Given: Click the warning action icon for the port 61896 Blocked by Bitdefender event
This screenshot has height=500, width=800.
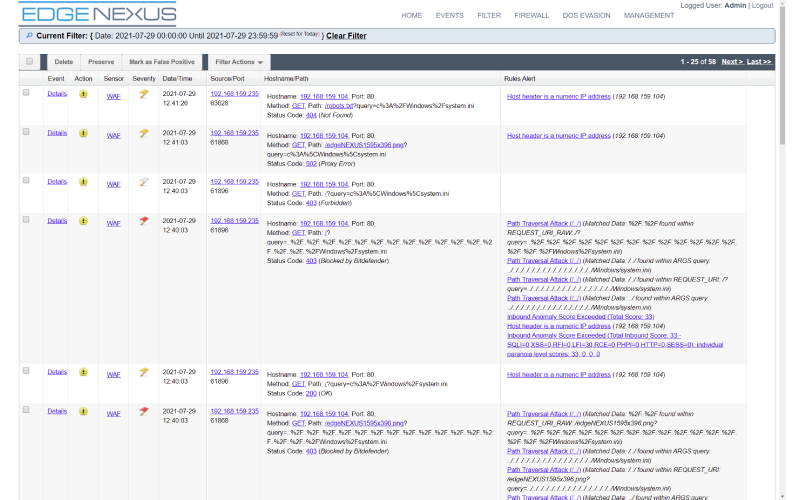Looking at the screenshot, I should coord(83,221).
